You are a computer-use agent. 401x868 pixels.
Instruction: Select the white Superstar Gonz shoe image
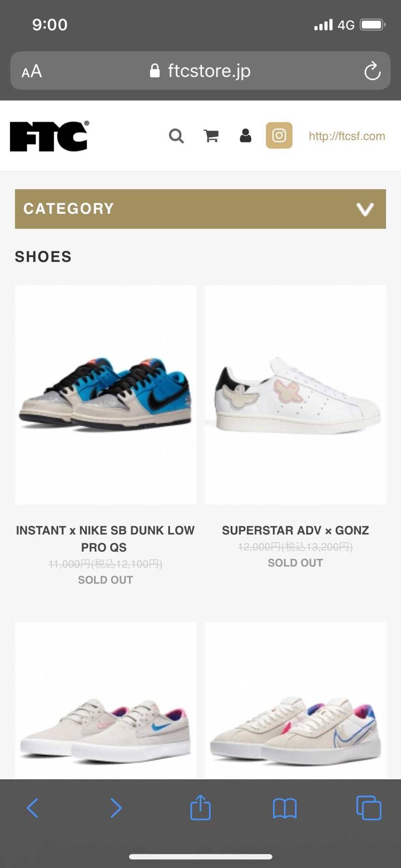point(295,395)
